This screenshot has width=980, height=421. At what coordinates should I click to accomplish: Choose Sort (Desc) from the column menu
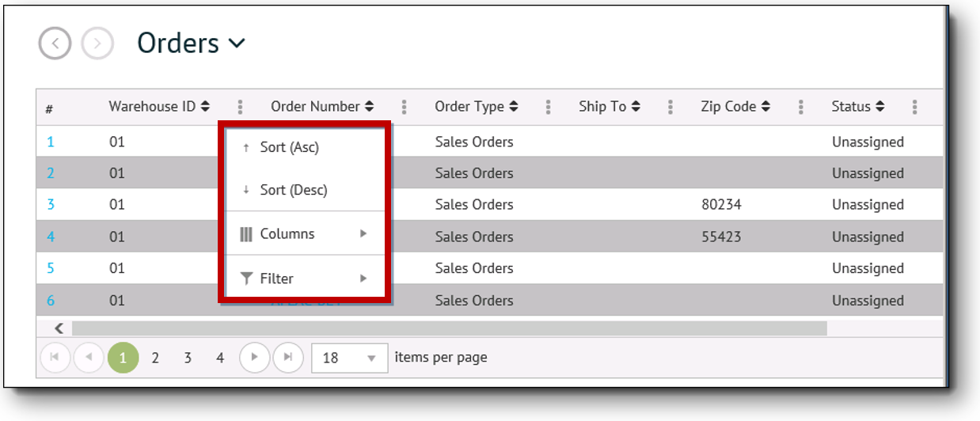point(293,190)
